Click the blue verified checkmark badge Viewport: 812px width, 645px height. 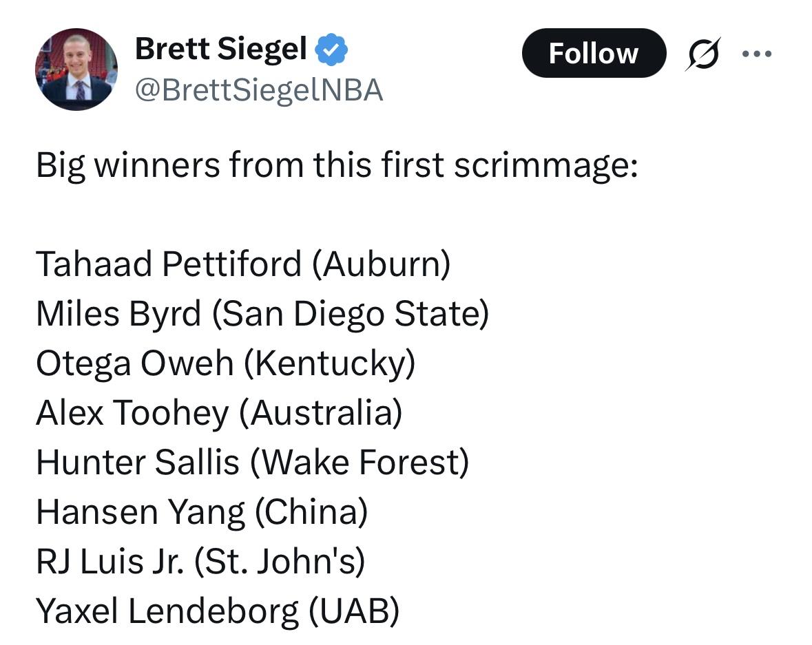(x=332, y=50)
